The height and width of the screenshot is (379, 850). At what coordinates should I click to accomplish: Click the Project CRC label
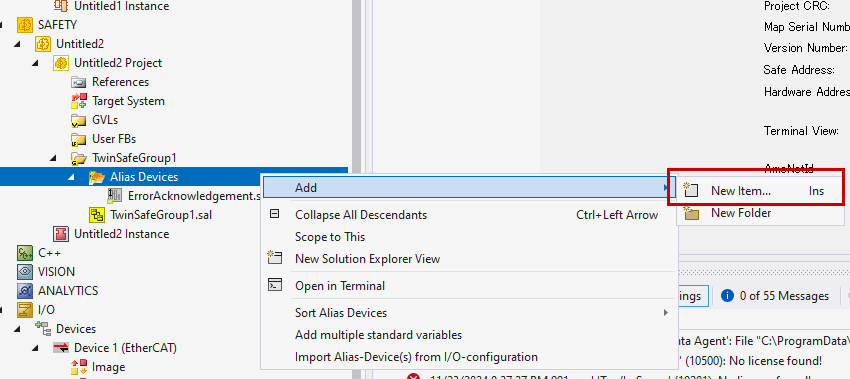pos(796,6)
